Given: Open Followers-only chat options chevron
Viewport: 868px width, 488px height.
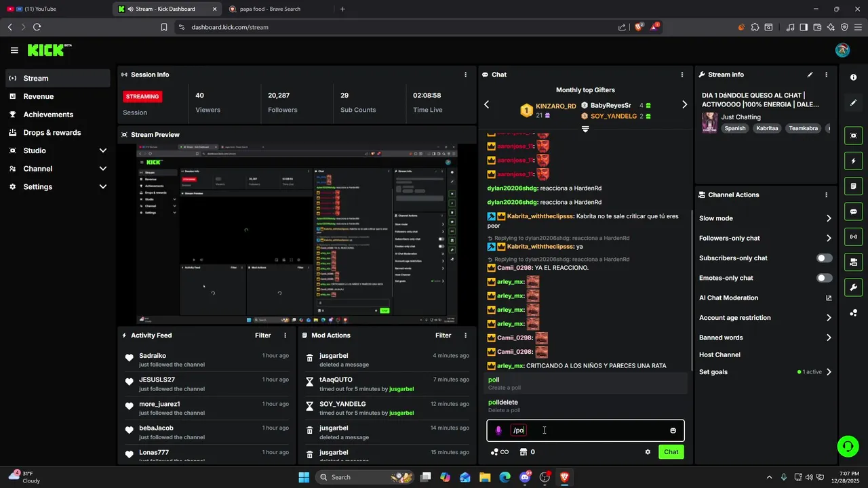Looking at the screenshot, I should tap(829, 238).
